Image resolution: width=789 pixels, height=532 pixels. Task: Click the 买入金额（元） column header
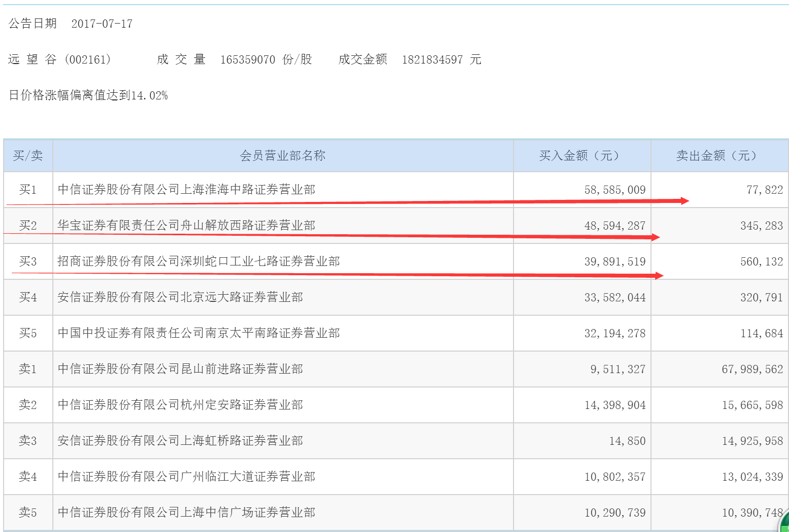tap(582, 155)
